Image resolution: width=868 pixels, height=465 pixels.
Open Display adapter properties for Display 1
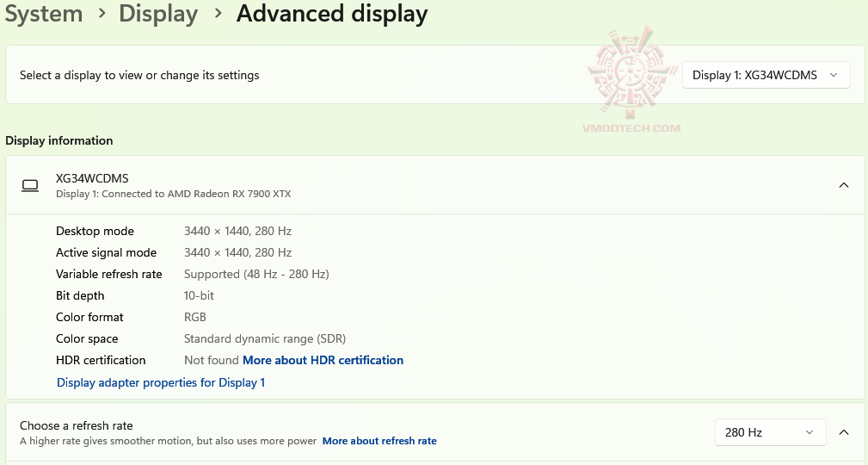[161, 382]
